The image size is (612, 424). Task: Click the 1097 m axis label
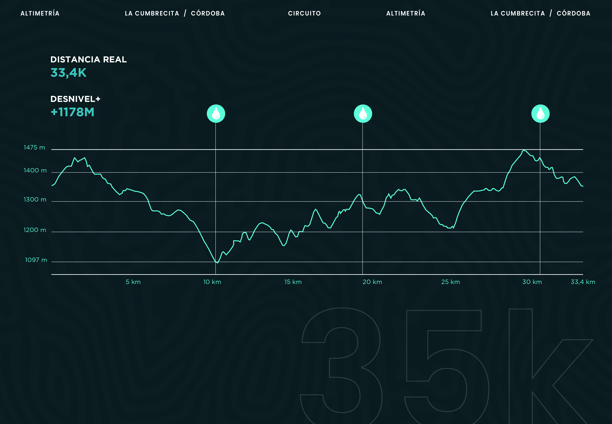pos(36,260)
